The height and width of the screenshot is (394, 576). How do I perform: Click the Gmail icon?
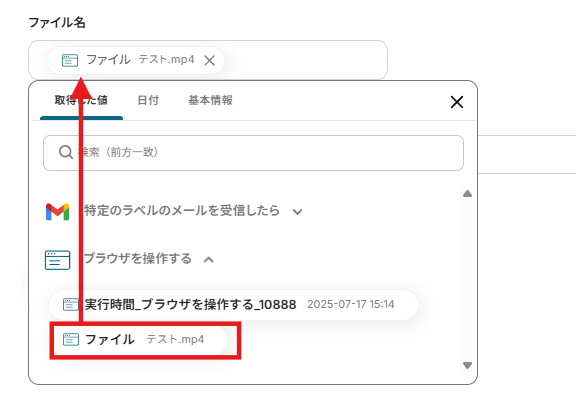coord(57,212)
